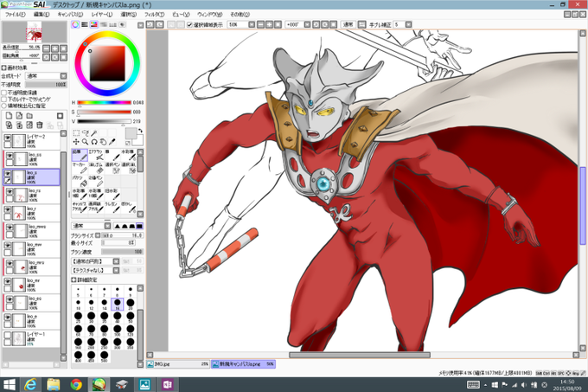
Task: Open the キャンバス menu
Action: pyautogui.click(x=70, y=15)
